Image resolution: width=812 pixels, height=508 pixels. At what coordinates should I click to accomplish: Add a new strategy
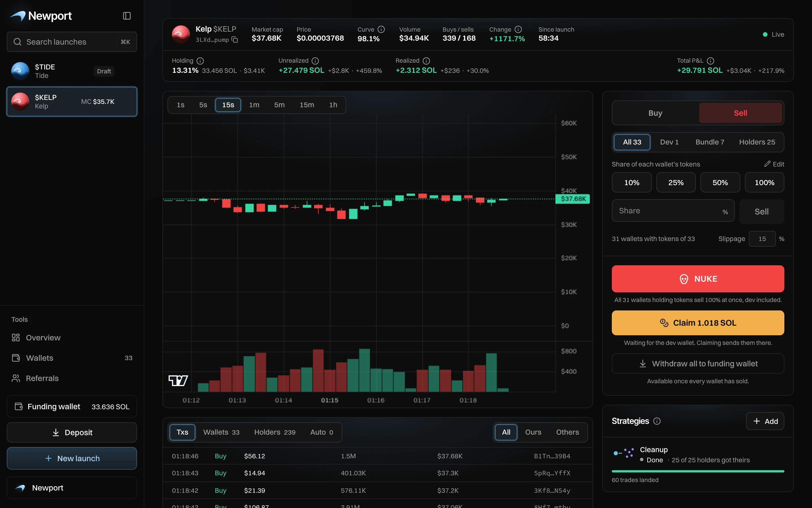(765, 421)
